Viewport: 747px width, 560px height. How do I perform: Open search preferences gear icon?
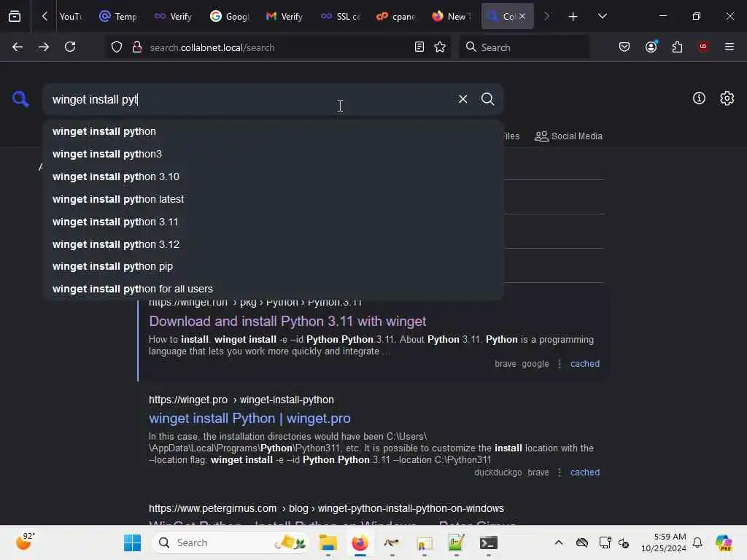pyautogui.click(x=727, y=98)
